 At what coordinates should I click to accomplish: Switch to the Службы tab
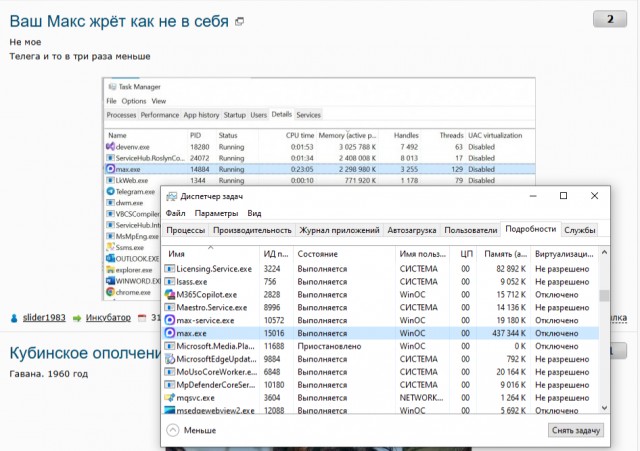click(x=580, y=230)
